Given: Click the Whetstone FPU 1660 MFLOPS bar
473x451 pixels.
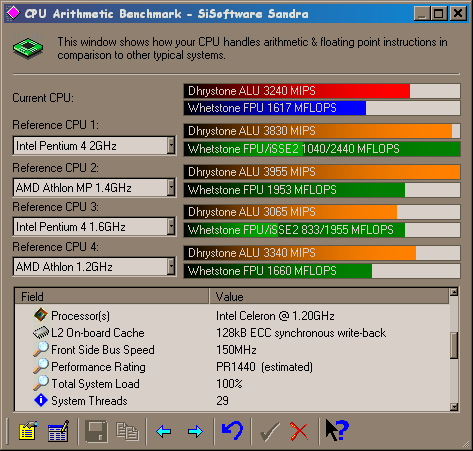Looking at the screenshot, I should click(322, 271).
